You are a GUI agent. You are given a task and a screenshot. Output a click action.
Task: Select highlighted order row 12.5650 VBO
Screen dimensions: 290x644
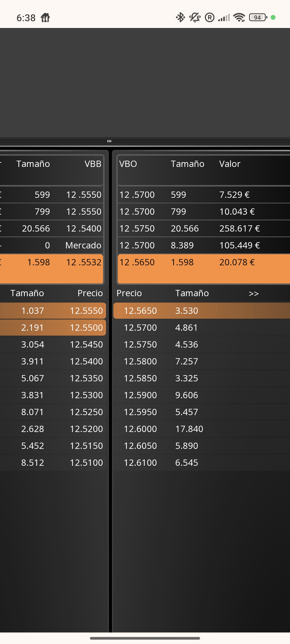point(204,269)
